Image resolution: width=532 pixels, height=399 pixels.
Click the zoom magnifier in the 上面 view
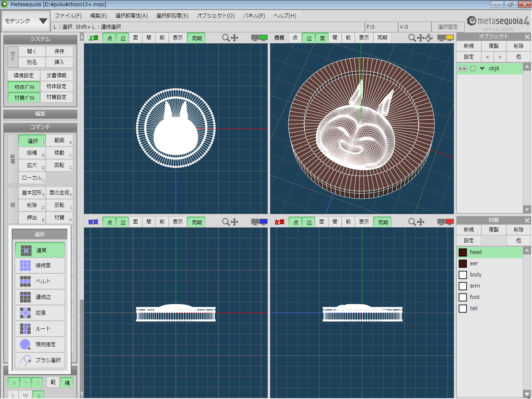coord(226,38)
